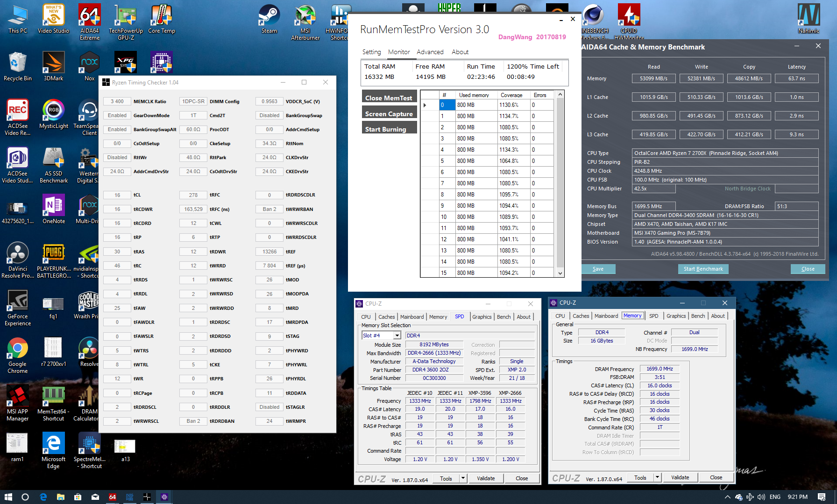
Task: Launch CPUID HWMonitor desktop icon
Action: click(629, 22)
